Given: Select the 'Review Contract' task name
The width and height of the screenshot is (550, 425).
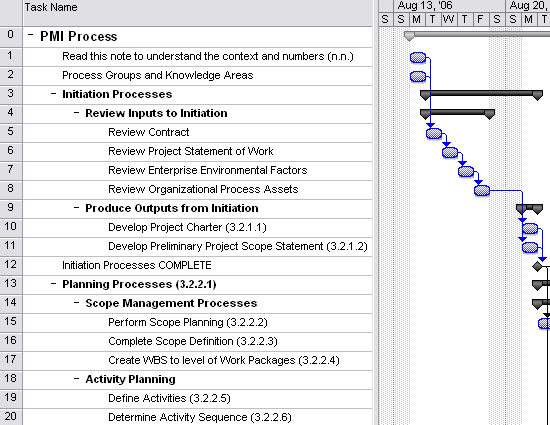Looking at the screenshot, I should [x=148, y=132].
